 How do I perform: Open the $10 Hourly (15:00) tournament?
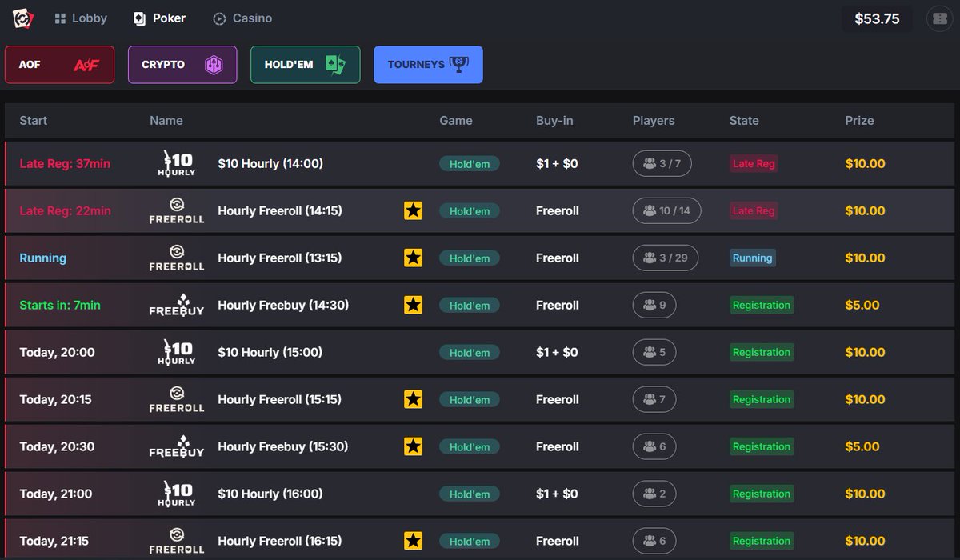click(x=480, y=353)
